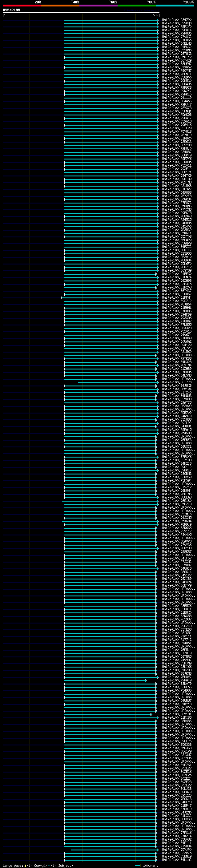
Task: Click the shorter alignment bar for Q6T770
Action: click(x=118, y=382)
